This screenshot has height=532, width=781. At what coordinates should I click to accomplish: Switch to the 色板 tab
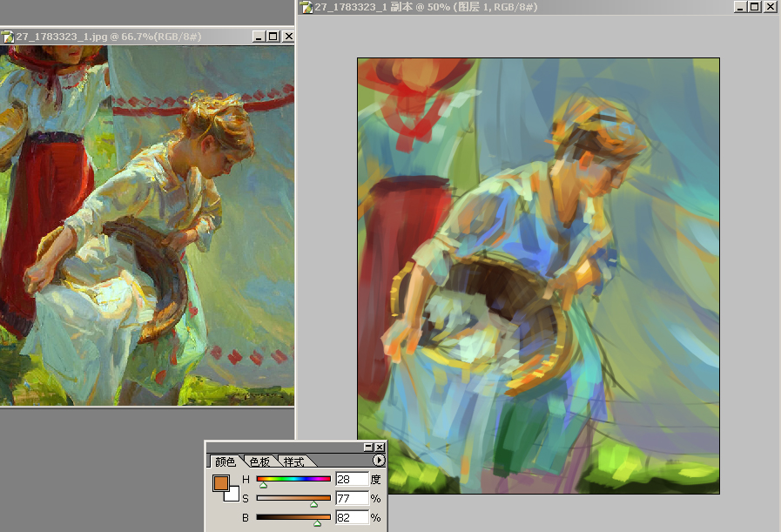(259, 461)
